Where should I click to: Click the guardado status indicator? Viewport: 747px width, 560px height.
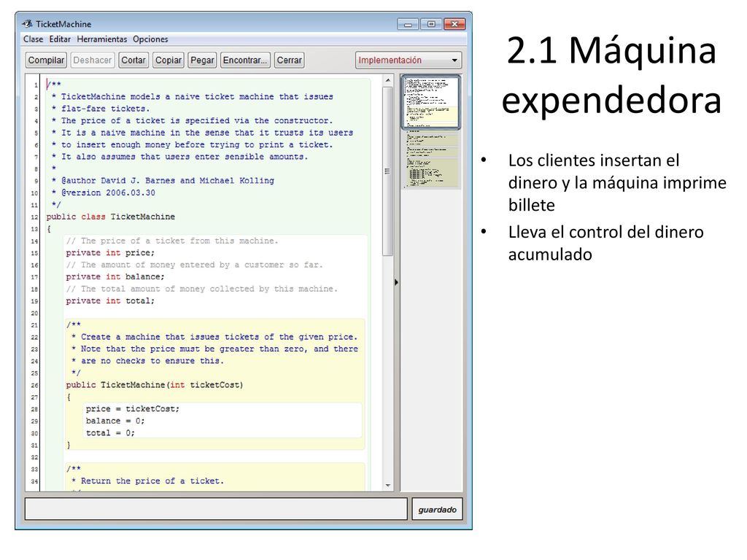(x=437, y=509)
